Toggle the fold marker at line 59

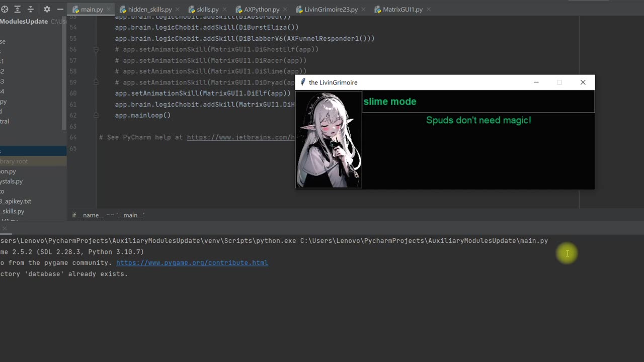[95, 83]
